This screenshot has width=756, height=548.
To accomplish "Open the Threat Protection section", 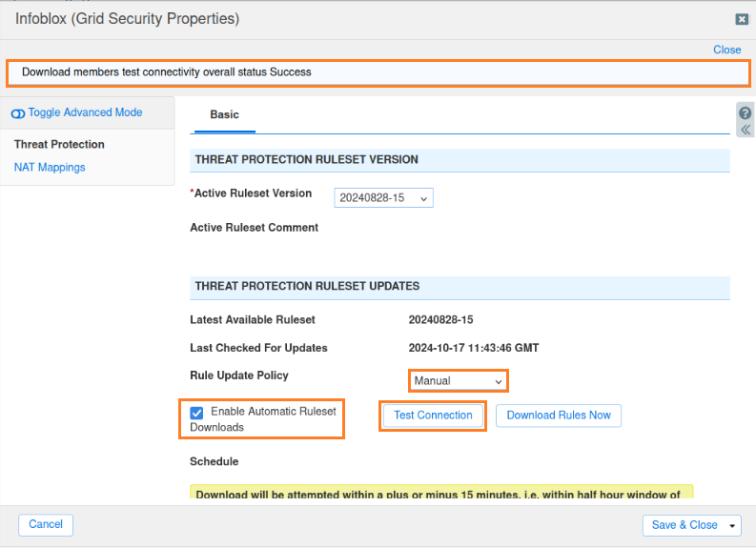I will 59,144.
